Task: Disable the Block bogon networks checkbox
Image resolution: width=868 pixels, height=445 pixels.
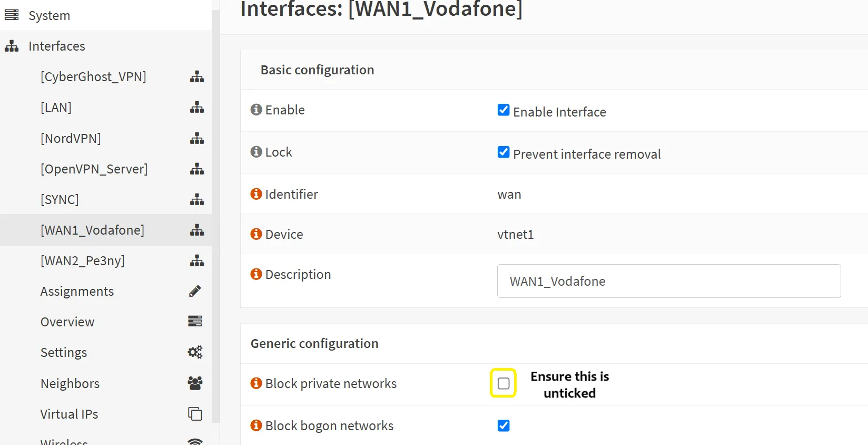Action: tap(504, 425)
